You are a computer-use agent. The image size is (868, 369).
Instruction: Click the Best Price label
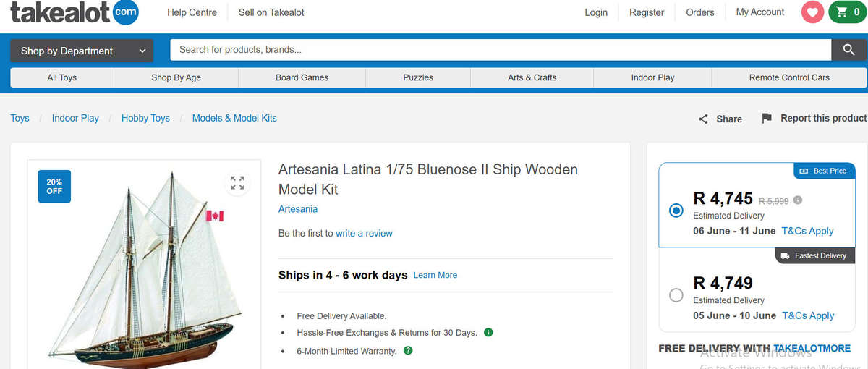pos(822,171)
